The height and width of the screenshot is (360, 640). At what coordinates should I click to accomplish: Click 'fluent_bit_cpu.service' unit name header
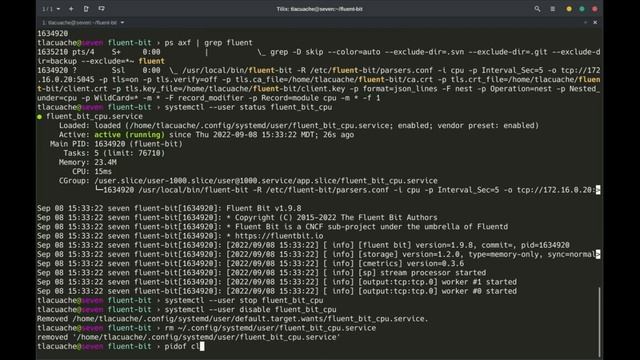(x=94, y=116)
